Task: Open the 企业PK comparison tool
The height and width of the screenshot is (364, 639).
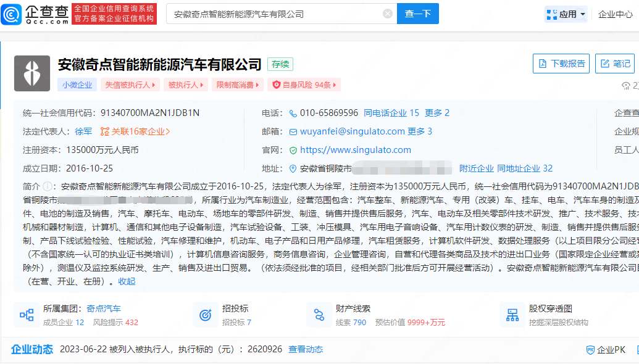Action: click(606, 350)
